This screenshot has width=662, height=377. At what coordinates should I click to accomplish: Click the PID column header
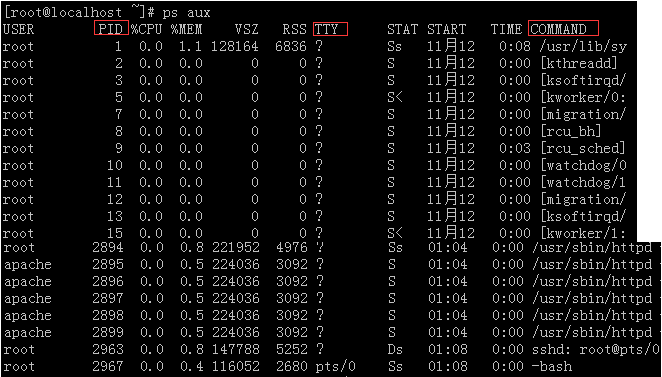tap(111, 29)
